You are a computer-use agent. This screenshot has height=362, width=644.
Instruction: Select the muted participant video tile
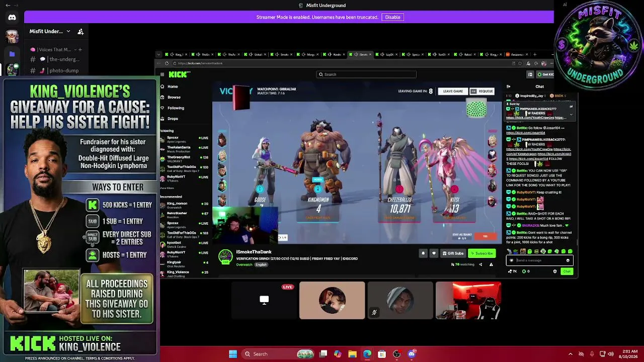coord(400,301)
